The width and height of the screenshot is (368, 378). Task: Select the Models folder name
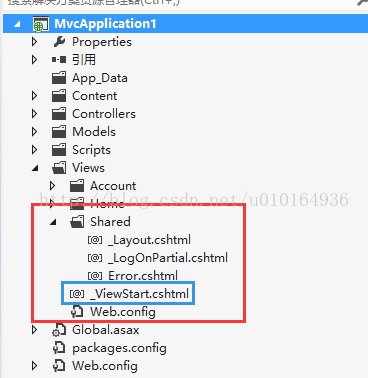point(94,132)
